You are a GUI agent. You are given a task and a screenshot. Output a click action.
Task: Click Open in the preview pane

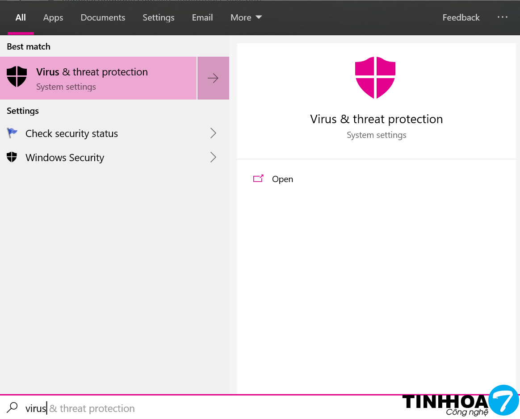click(x=282, y=179)
